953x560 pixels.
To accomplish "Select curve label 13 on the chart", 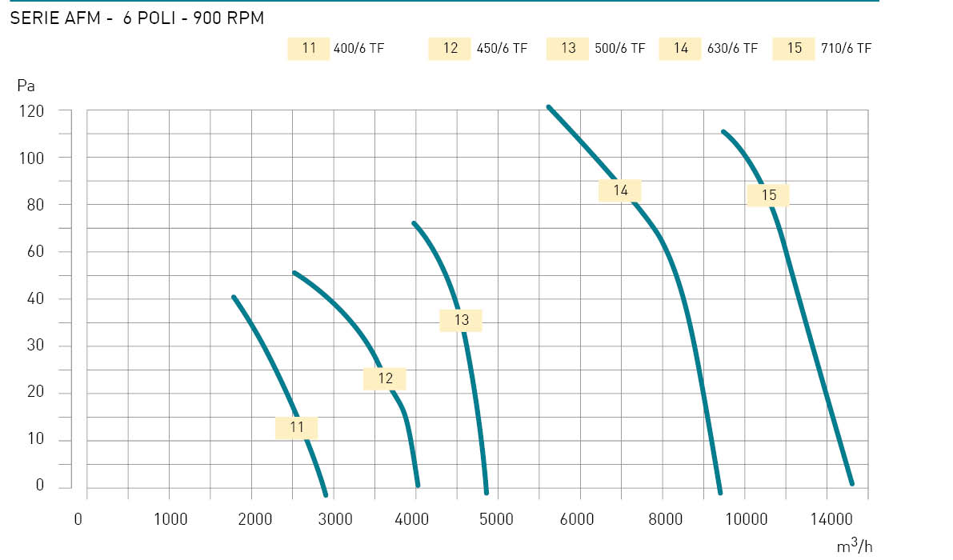I will click(461, 320).
